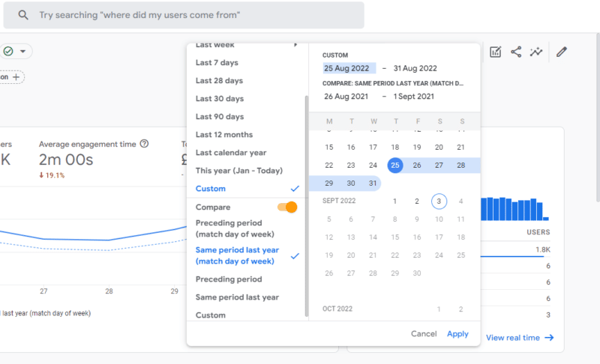Image resolution: width=600 pixels, height=364 pixels.
Task: Click the add comparison plus icon
Action: click(x=16, y=77)
